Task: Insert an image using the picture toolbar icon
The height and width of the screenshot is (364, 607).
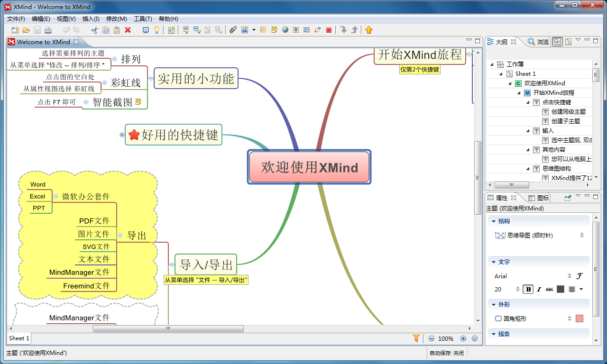Action: coord(245,29)
